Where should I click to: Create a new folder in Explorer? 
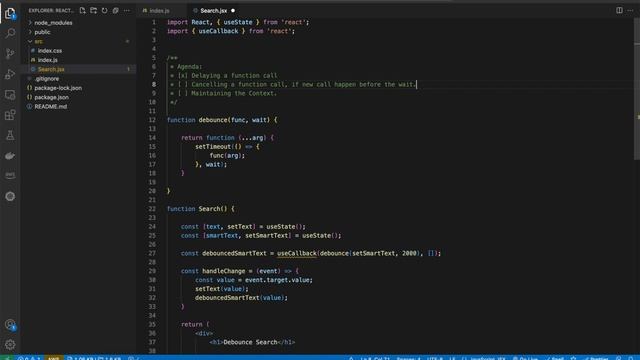tap(93, 10)
